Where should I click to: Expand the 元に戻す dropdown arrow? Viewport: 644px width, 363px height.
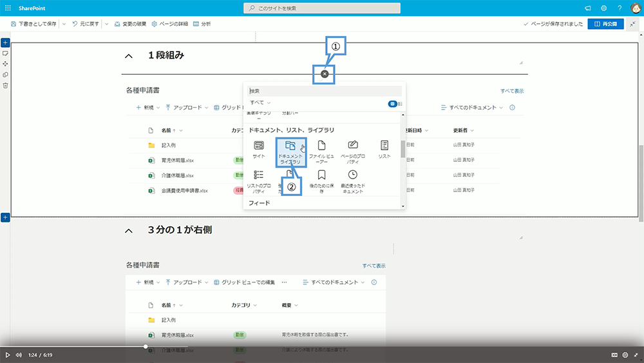point(107,24)
